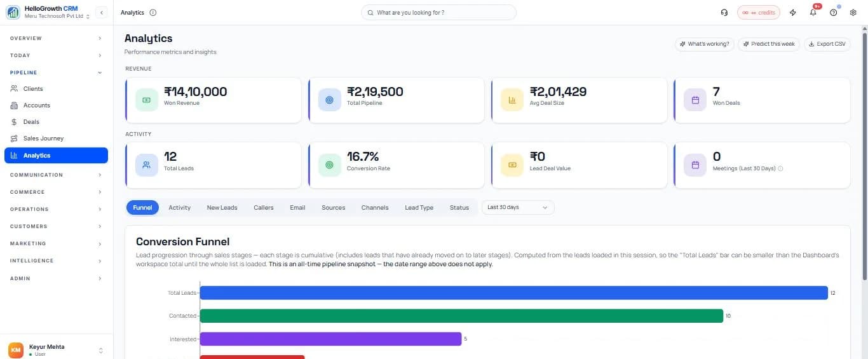The width and height of the screenshot is (868, 359).
Task: Open Sales Journey in the sidebar
Action: [x=56, y=139]
